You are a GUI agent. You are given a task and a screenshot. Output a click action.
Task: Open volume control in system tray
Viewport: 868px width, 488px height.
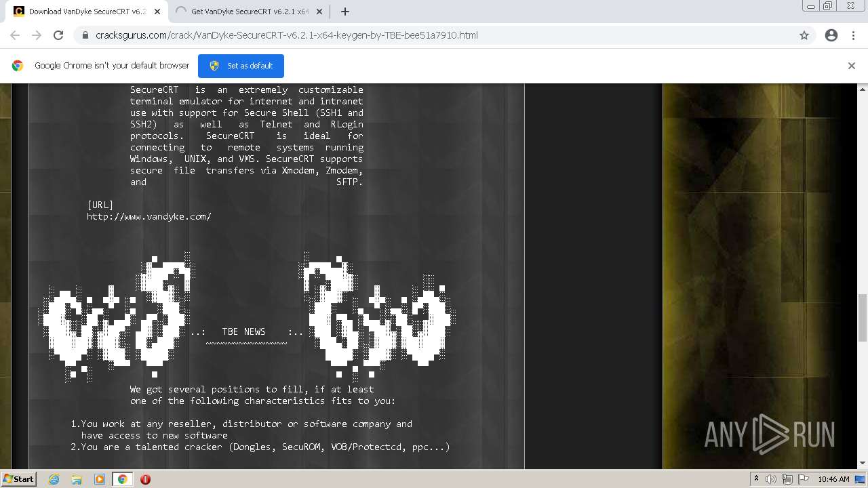[x=771, y=479]
